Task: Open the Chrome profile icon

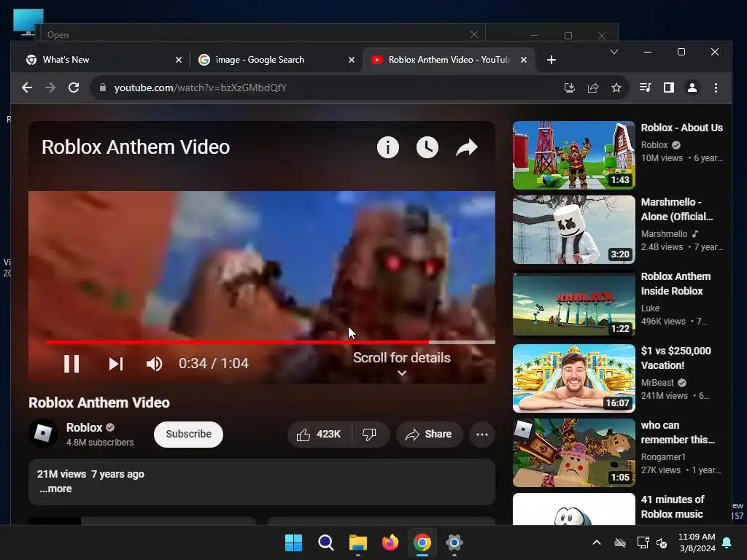Action: 692,87
